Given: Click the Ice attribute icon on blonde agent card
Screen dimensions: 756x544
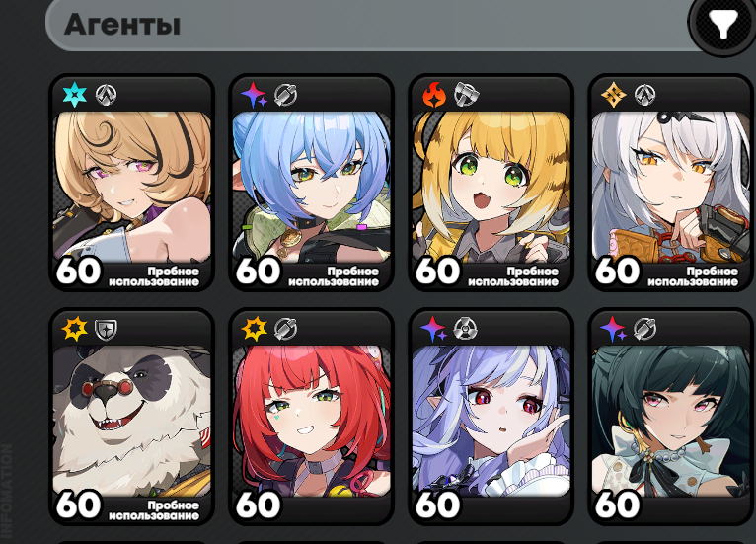Looking at the screenshot, I should point(75,95).
